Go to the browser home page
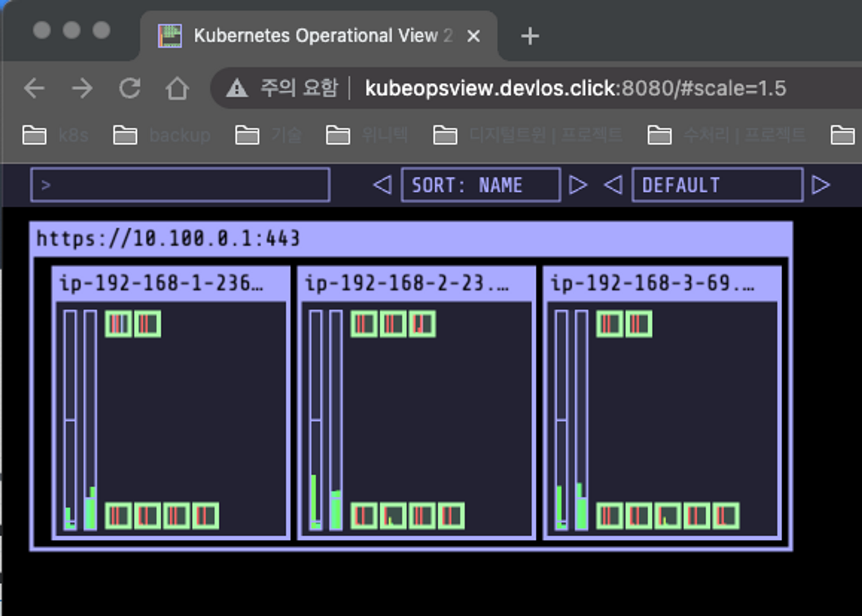The image size is (862, 616). (x=177, y=88)
